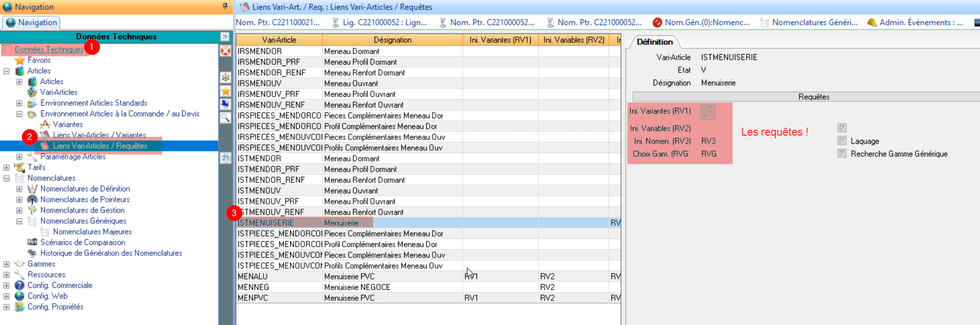980x325 pixels.
Task: Toggle the Recherche Gamme Générique checkbox
Action: point(842,154)
